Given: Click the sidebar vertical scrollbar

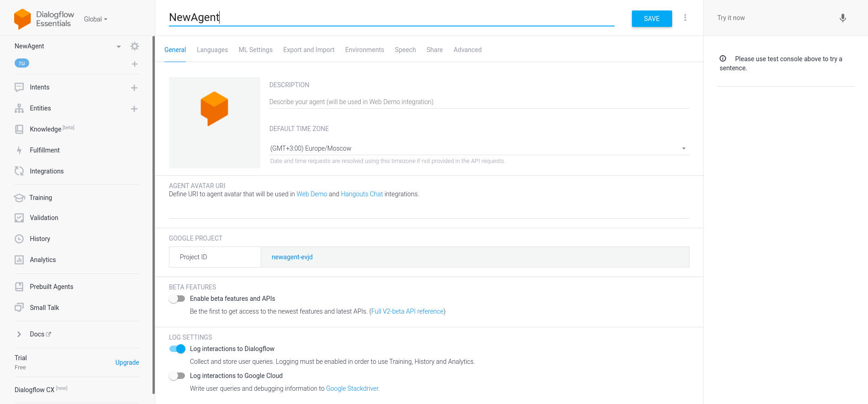Looking at the screenshot, I should coord(153,215).
